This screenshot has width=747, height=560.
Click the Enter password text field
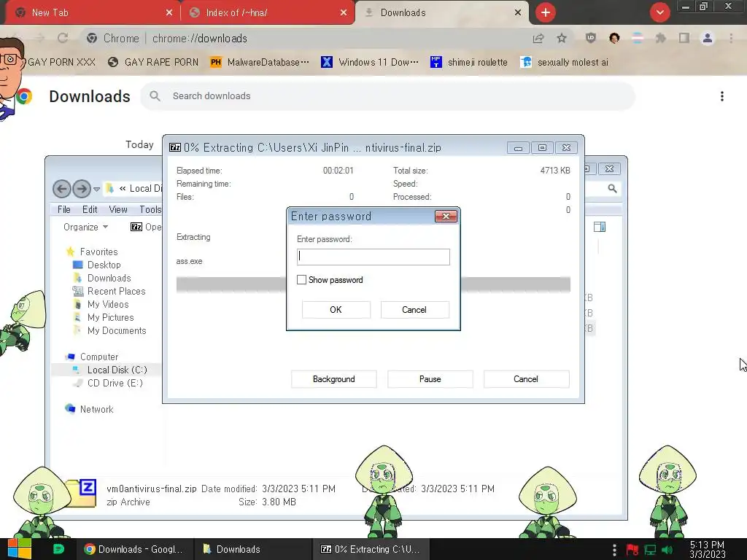tap(373, 257)
